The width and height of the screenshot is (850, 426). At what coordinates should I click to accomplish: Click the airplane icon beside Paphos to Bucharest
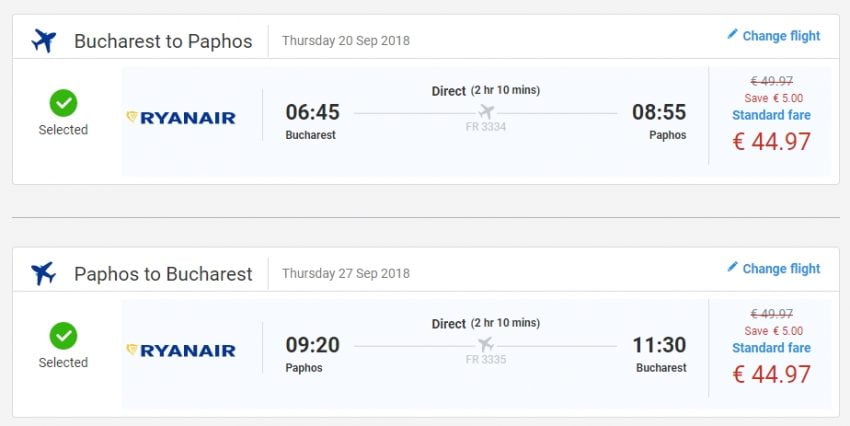click(x=44, y=273)
